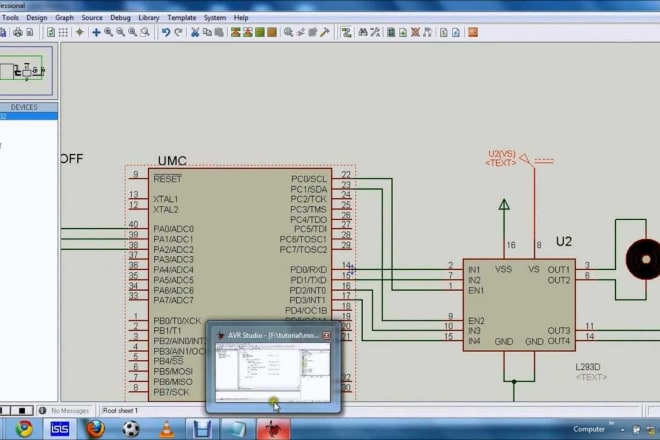Click the Block Move icon
This screenshot has width=660, height=440.
[x=248, y=32]
